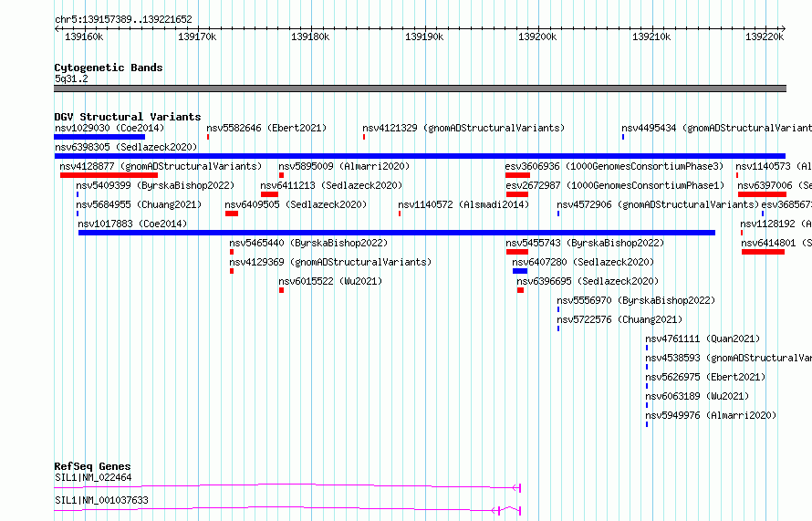
Task: Click the RefSeq Genes track heading
Action: coord(92,466)
